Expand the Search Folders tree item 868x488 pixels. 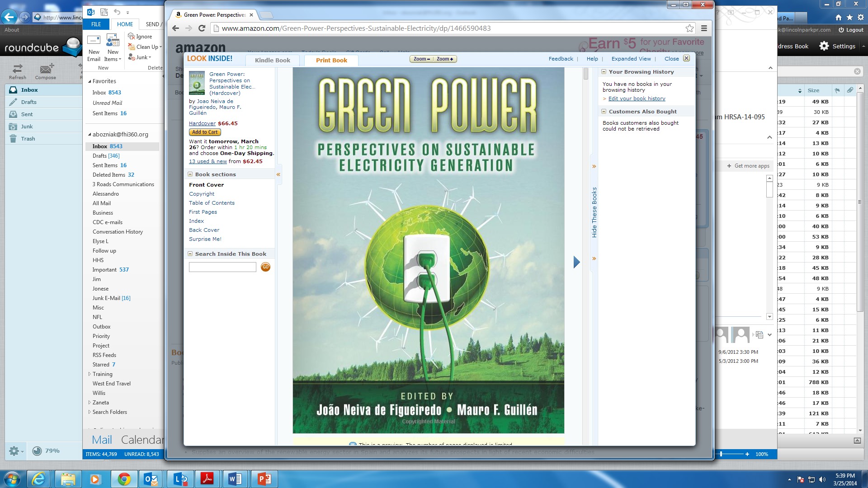(90, 412)
